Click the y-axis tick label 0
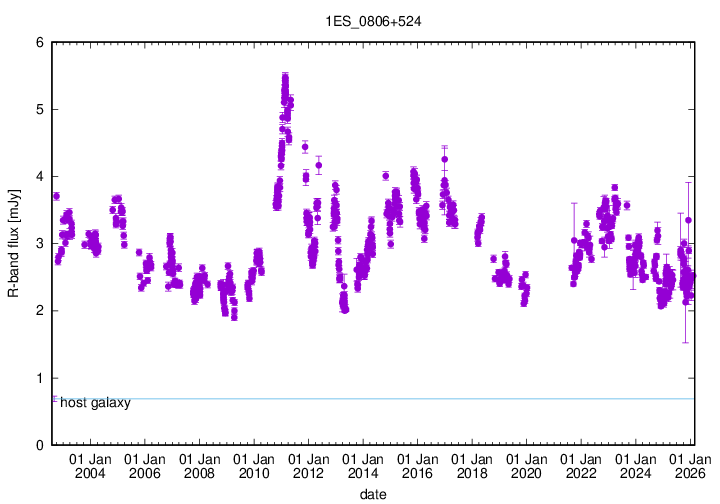 click(x=39, y=445)
